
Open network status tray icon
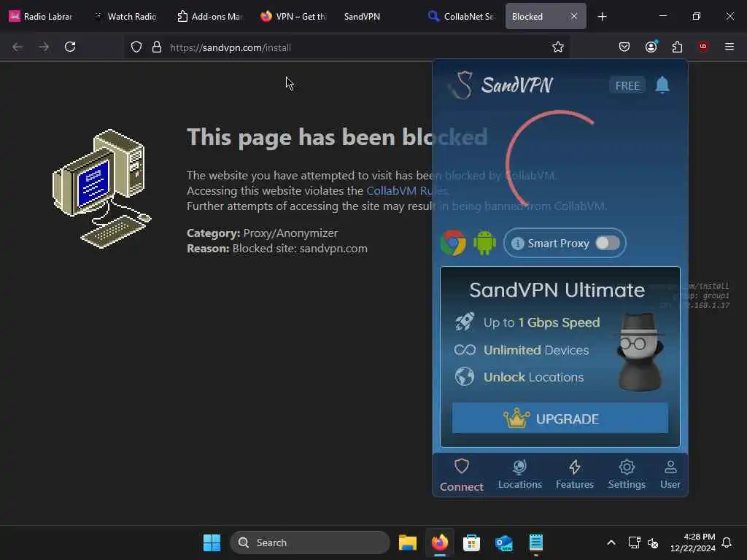tap(634, 542)
